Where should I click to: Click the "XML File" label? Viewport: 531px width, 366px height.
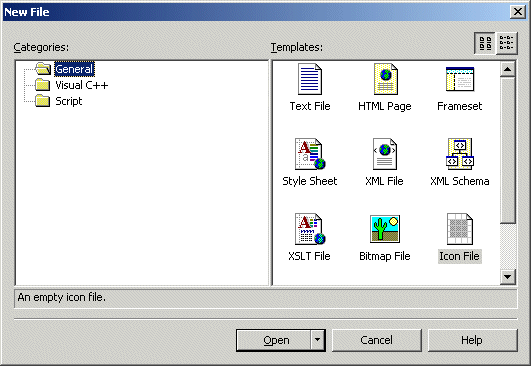coord(384,181)
